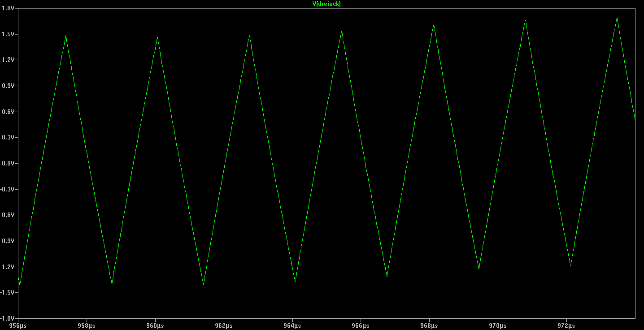644x330 pixels.
Task: Click the V[dreieck] trace label
Action: [326, 4]
